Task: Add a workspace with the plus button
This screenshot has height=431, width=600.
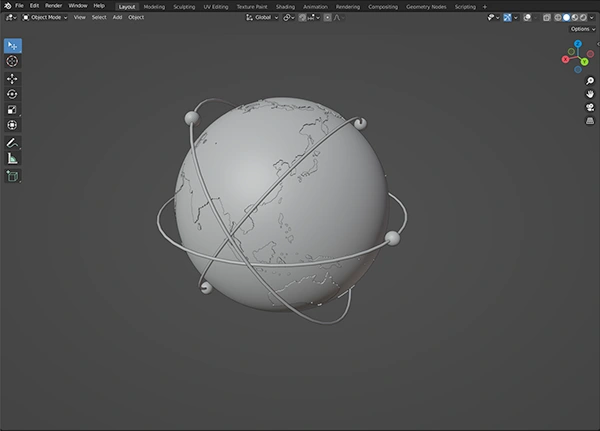Action: click(485, 6)
